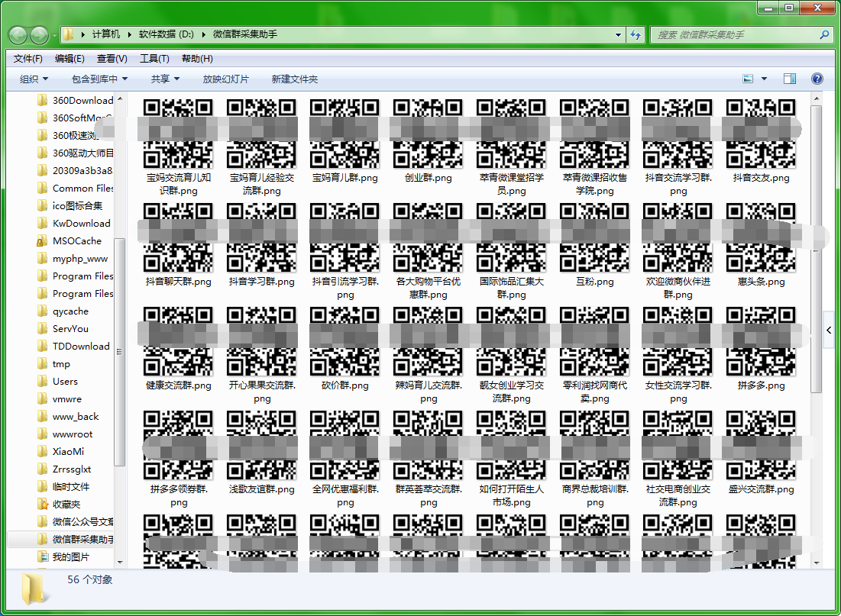Select the 我的图片 folder icon

pyautogui.click(x=42, y=557)
